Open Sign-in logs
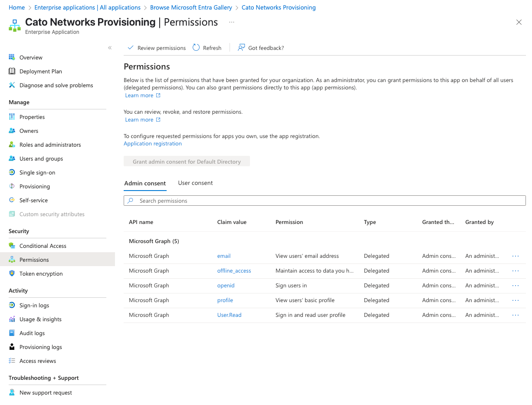 click(x=34, y=305)
